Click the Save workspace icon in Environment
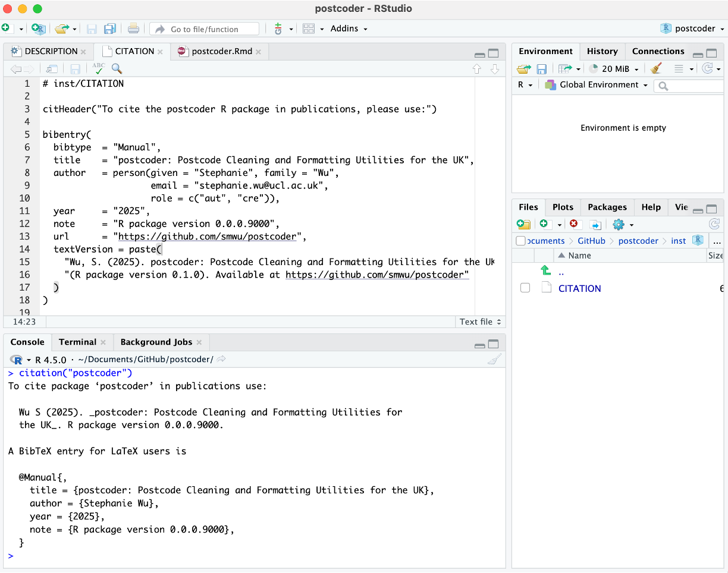The height and width of the screenshot is (573, 728). 542,69
